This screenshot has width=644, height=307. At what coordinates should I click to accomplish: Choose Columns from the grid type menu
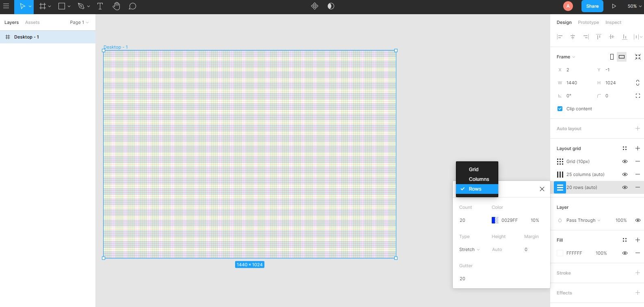479,179
